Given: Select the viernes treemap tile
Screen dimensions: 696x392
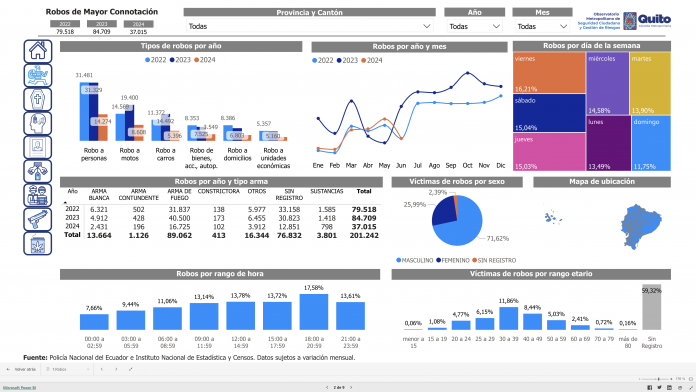Looking at the screenshot, I should (549, 73).
